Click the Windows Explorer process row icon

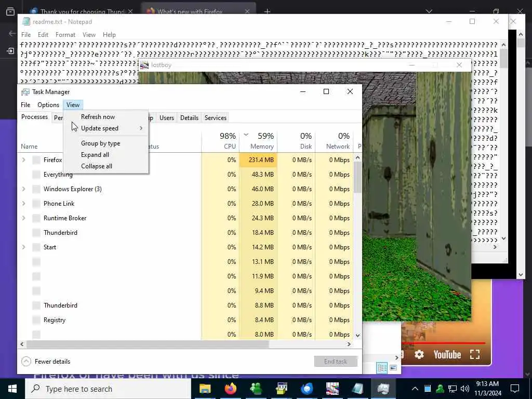(x=36, y=189)
